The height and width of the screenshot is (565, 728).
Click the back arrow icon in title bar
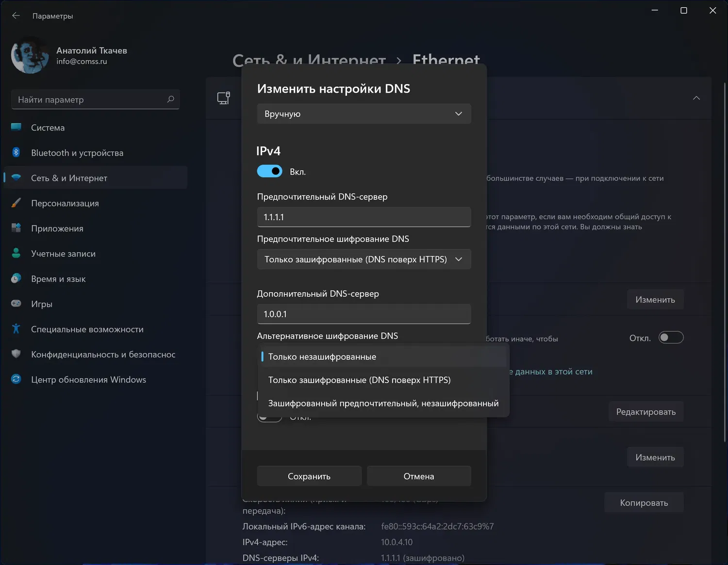coord(16,16)
